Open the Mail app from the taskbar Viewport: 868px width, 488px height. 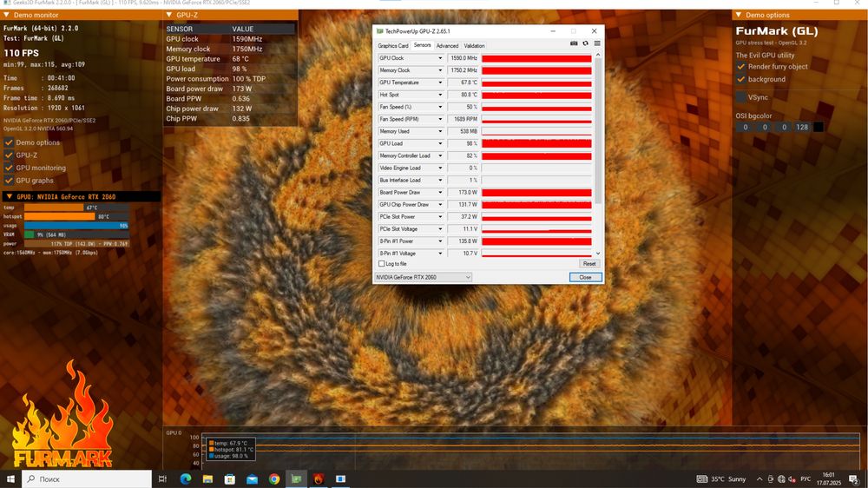tap(252, 479)
